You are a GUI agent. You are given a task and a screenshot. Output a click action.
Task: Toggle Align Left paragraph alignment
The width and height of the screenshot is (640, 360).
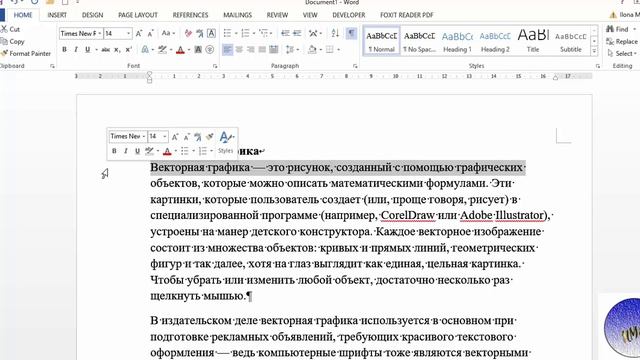coord(227,50)
